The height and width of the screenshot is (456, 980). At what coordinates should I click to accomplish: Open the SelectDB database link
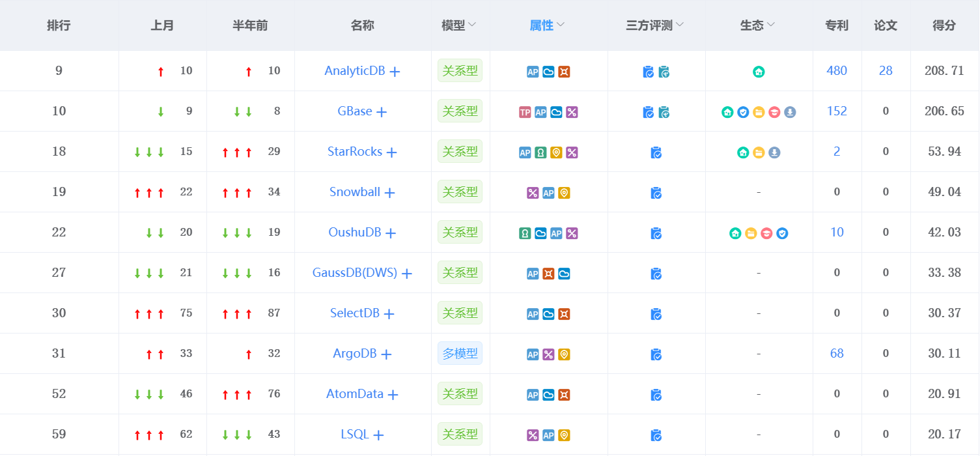(x=355, y=313)
